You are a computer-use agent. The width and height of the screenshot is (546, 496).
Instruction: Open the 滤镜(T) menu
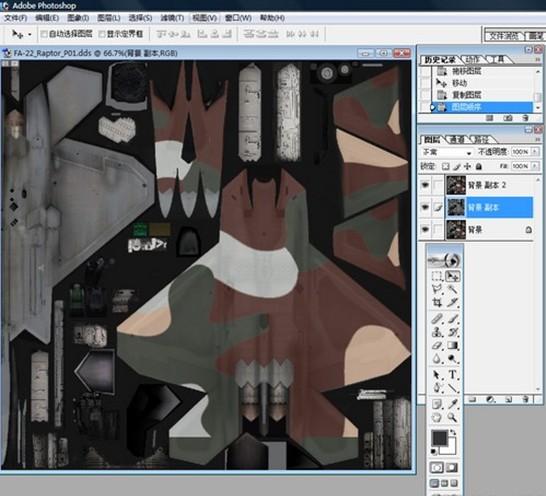172,18
